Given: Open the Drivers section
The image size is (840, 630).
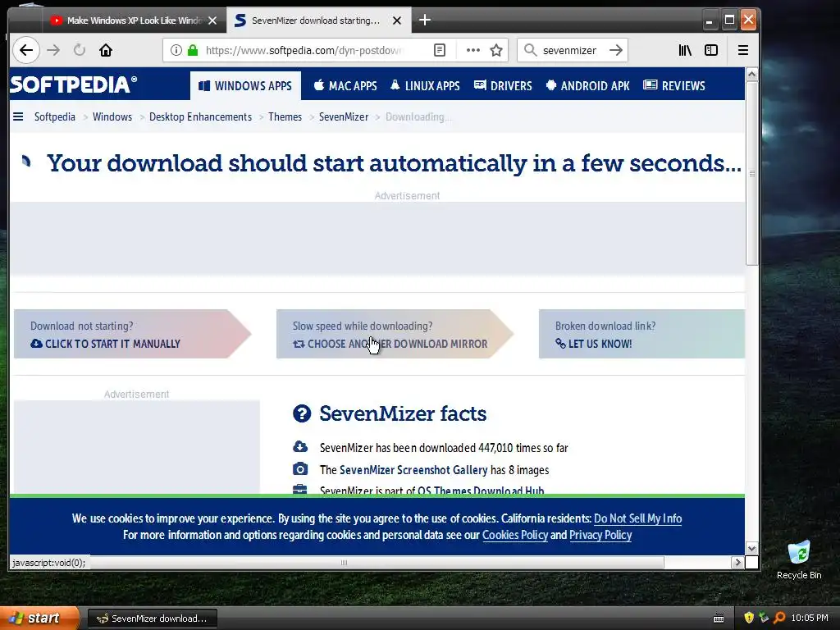Looking at the screenshot, I should (x=503, y=85).
